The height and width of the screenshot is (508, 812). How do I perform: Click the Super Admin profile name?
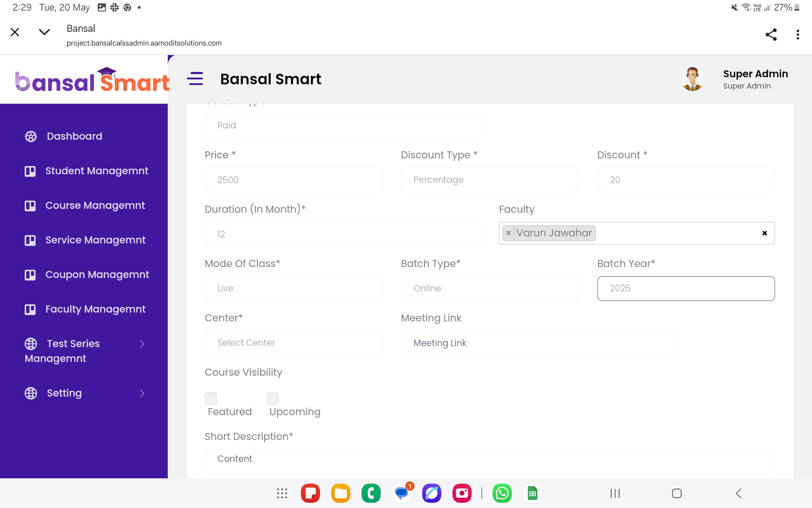[x=755, y=74]
